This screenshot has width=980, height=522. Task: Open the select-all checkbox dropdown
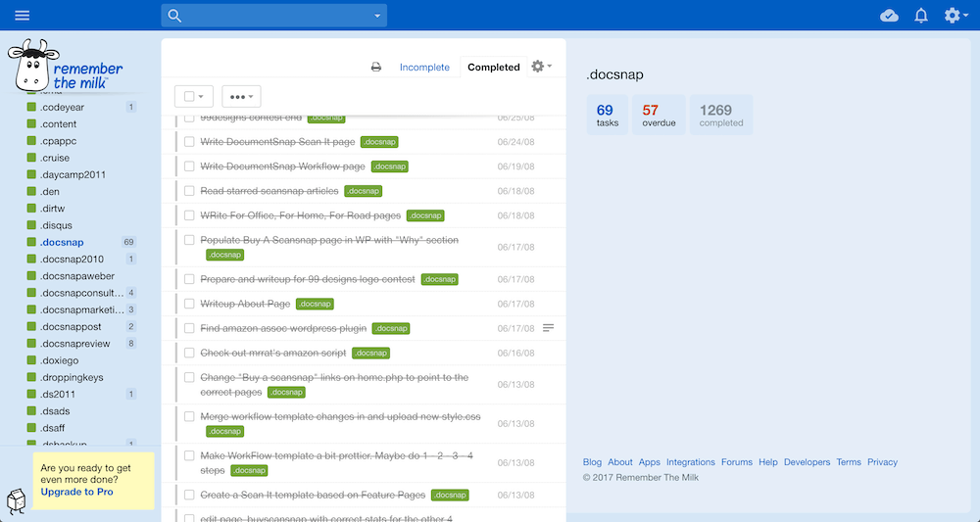coord(194,97)
